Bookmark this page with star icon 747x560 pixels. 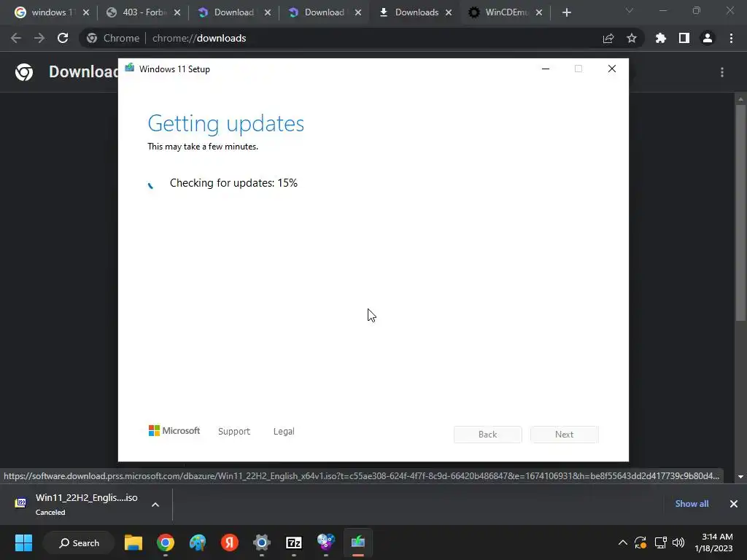(632, 38)
